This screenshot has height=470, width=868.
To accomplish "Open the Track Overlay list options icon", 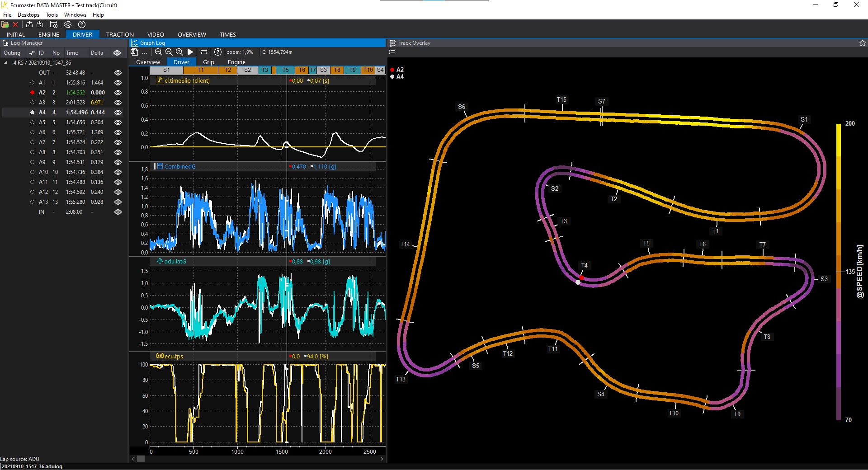I will point(392,52).
